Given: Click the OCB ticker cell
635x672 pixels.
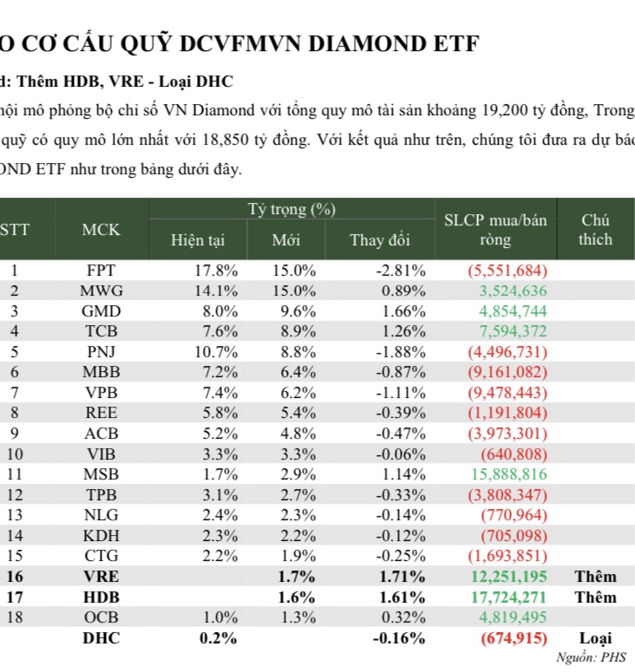Looking at the screenshot, I should pos(101,617).
